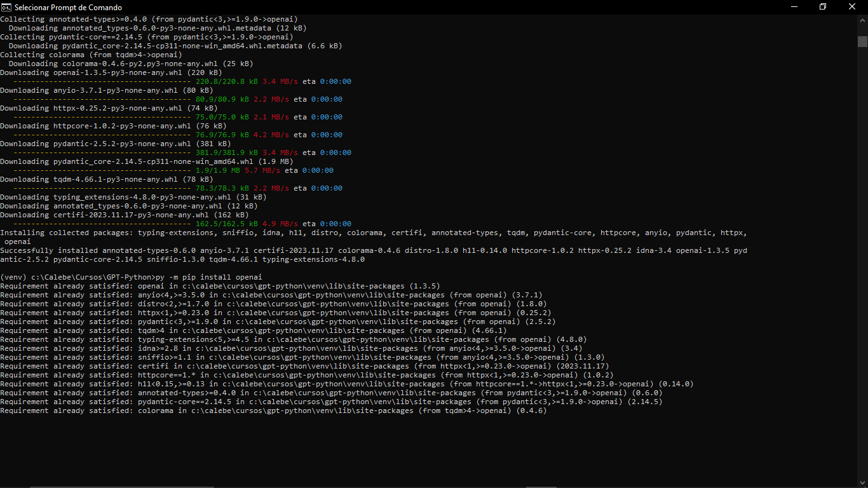Click the '162.5/162.5 kB' progress value
868x488 pixels.
tap(227, 224)
